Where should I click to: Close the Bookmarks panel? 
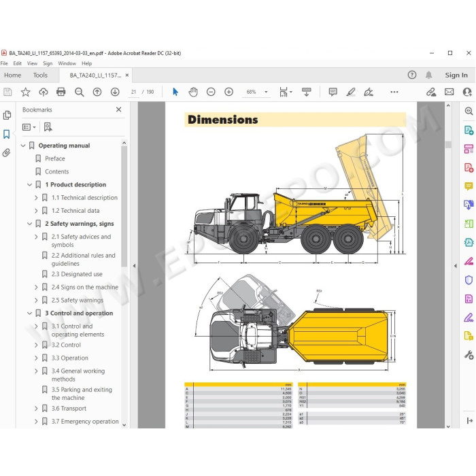coord(119,109)
